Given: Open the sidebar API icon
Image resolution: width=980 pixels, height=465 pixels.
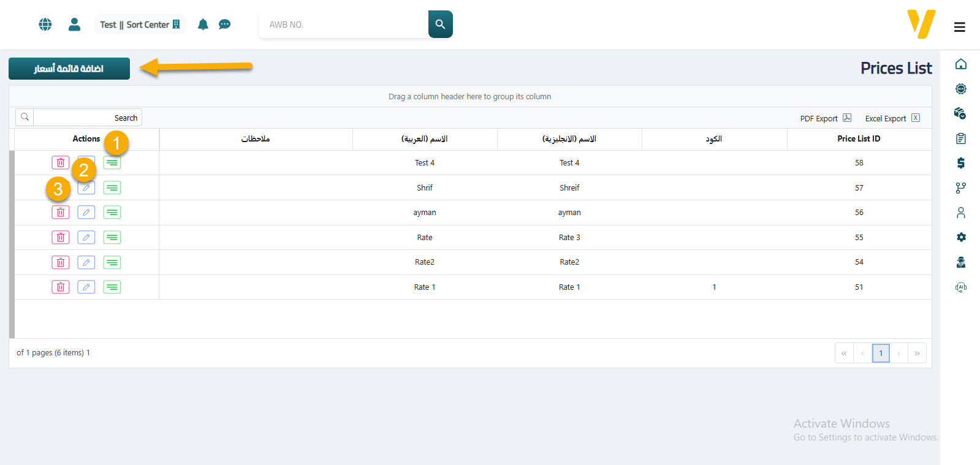Looking at the screenshot, I should pyautogui.click(x=961, y=287).
